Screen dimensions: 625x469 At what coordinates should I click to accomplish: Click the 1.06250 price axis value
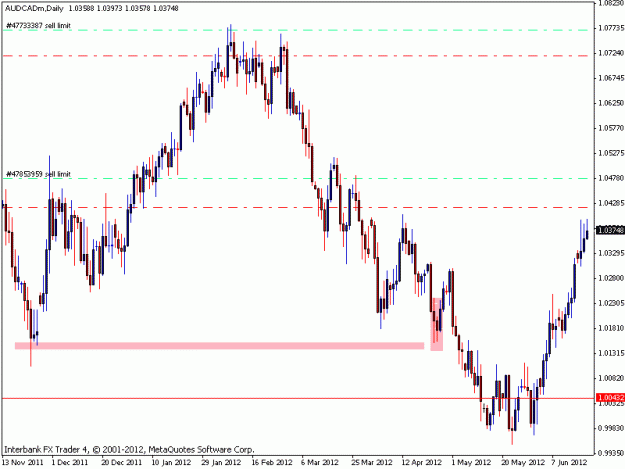[x=611, y=103]
